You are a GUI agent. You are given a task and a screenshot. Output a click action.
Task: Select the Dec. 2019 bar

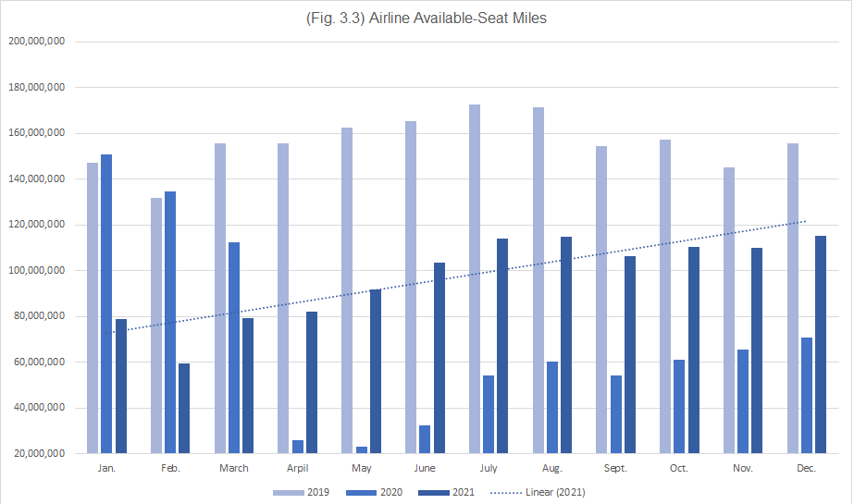point(792,299)
